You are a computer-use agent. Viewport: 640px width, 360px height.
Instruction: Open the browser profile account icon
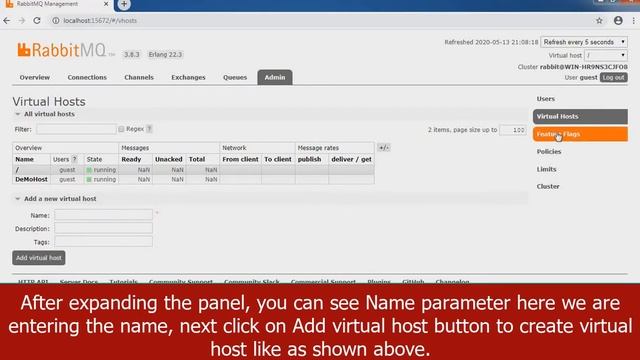[618, 20]
